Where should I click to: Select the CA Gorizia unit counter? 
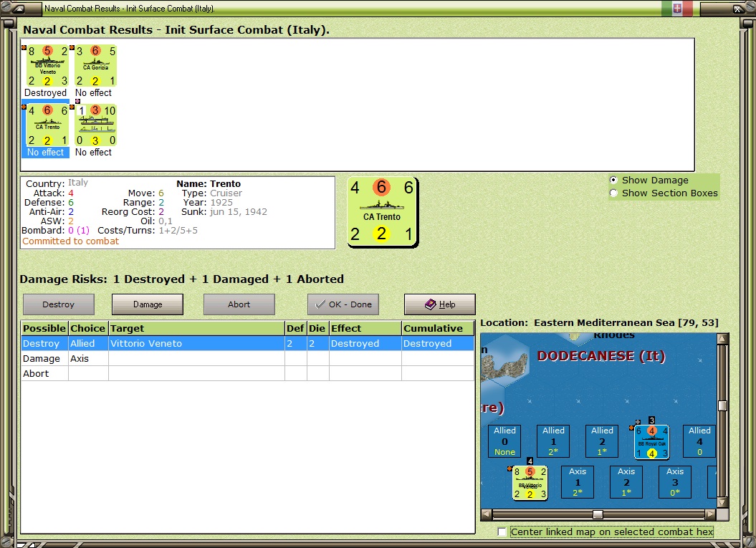[95, 66]
